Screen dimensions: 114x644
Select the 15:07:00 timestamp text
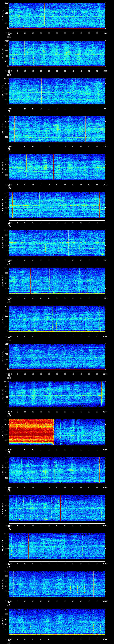pyautogui.click(x=9, y=260)
